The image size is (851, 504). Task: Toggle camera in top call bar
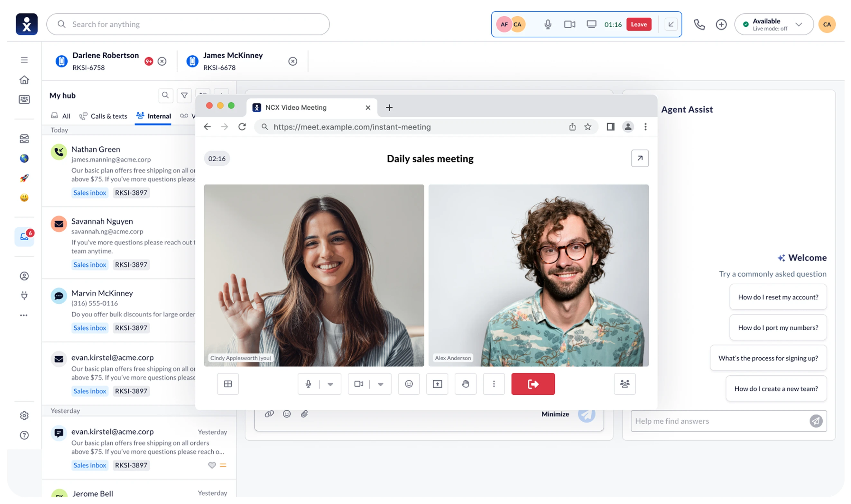(570, 24)
